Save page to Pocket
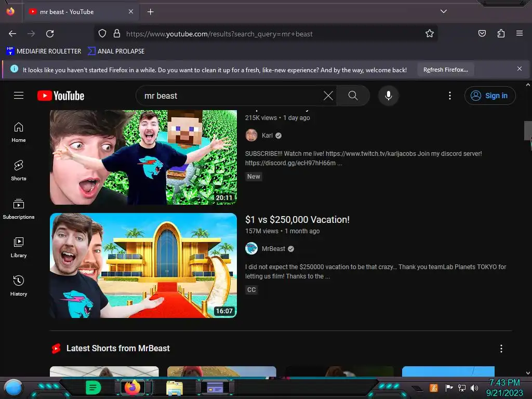Viewport: 532px width, 399px height. point(482,34)
